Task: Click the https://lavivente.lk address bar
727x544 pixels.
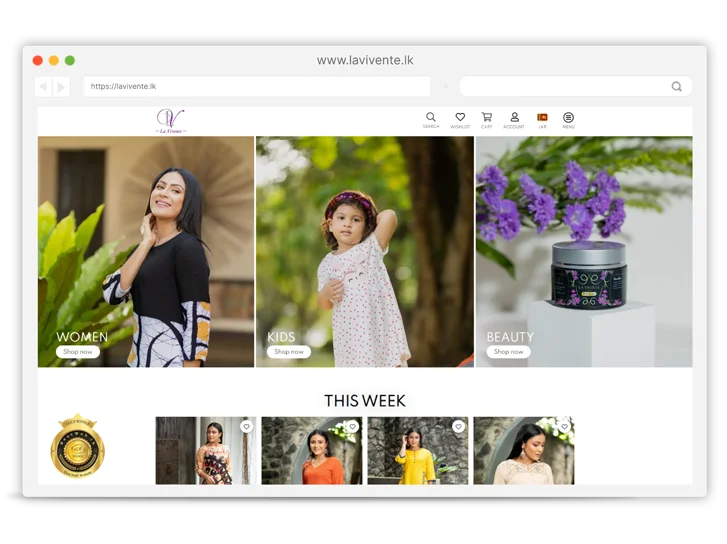Action: pos(257,86)
